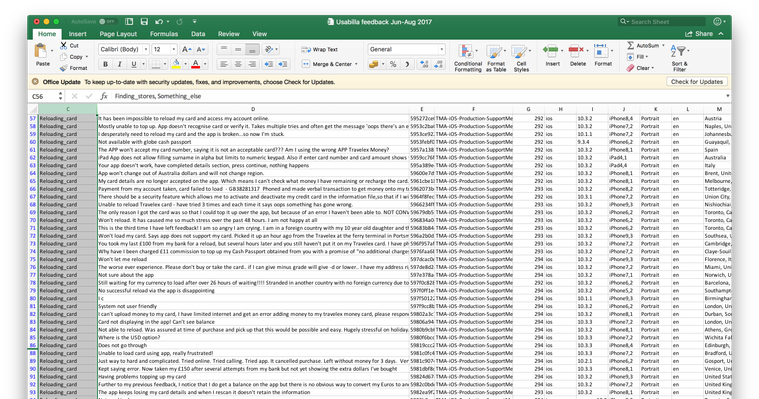Switch to the Page Layout tab
The height and width of the screenshot is (399, 759).
(x=118, y=34)
